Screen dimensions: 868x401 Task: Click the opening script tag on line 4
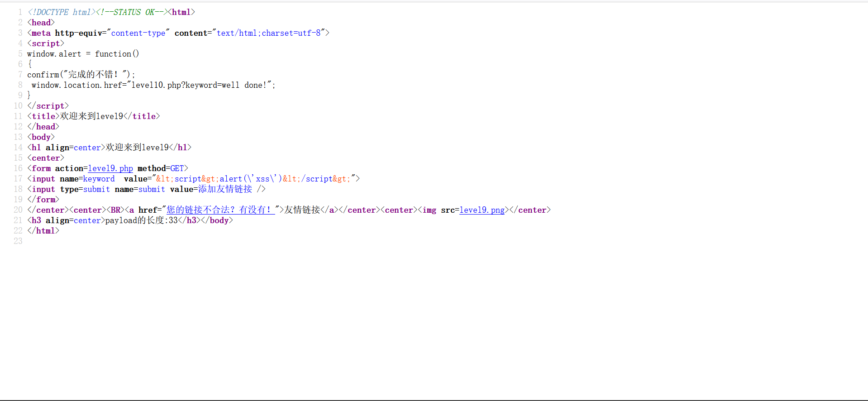tap(46, 43)
